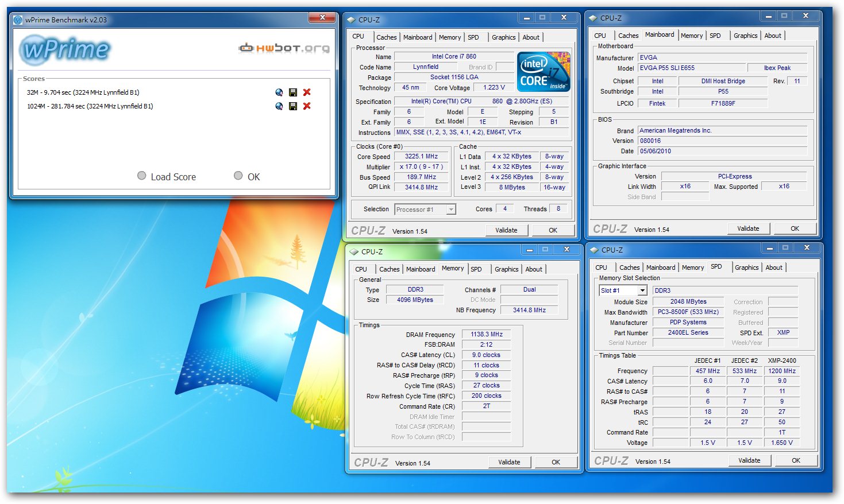This screenshot has width=844, height=504.
Task: Select the OK radio button in wPrime
Action: 238,176
